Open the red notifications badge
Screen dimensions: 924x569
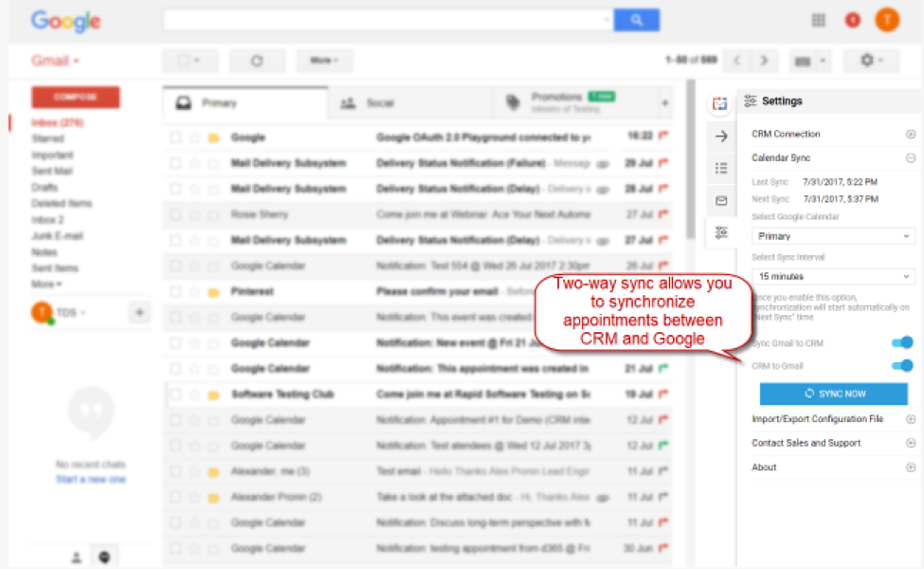click(x=852, y=20)
